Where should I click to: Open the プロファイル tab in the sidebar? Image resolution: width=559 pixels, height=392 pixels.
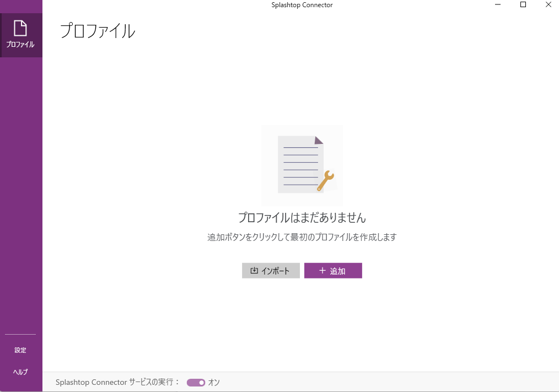click(x=21, y=35)
